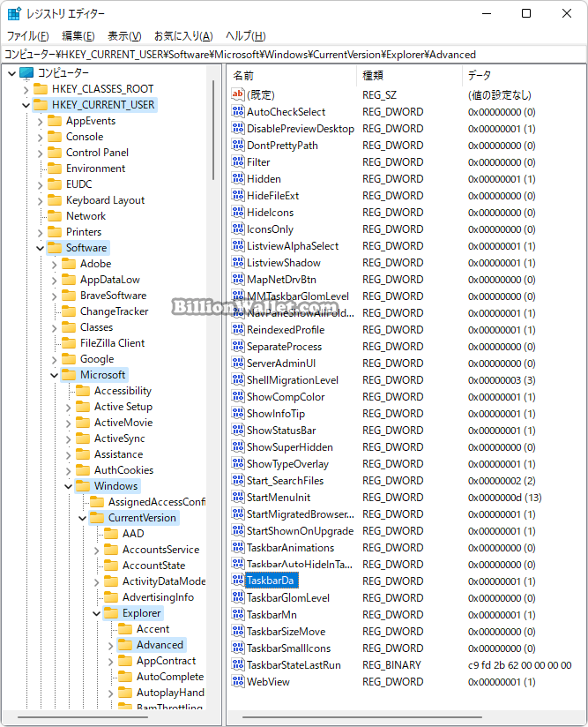This screenshot has width=588, height=727.
Task: Click the DWORD icon beside ShowSuperHidden
Action: (238, 446)
